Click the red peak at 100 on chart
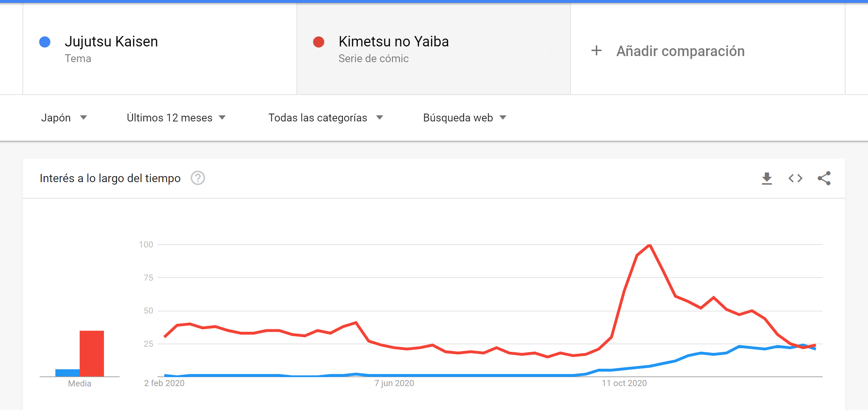Screen dimensions: 868x410 coord(650,245)
